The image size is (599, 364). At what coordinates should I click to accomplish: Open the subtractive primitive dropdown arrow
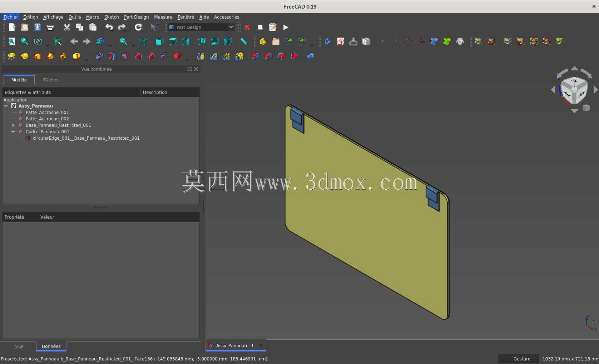click(187, 59)
